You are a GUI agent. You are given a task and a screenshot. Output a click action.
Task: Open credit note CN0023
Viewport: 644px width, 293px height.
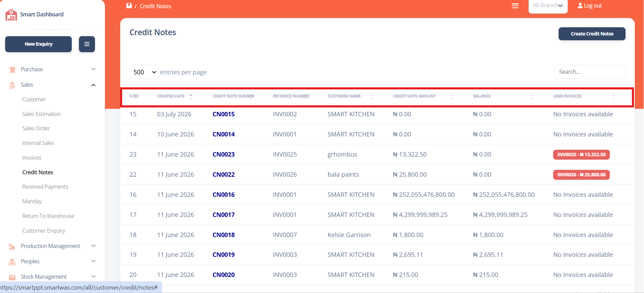click(223, 155)
